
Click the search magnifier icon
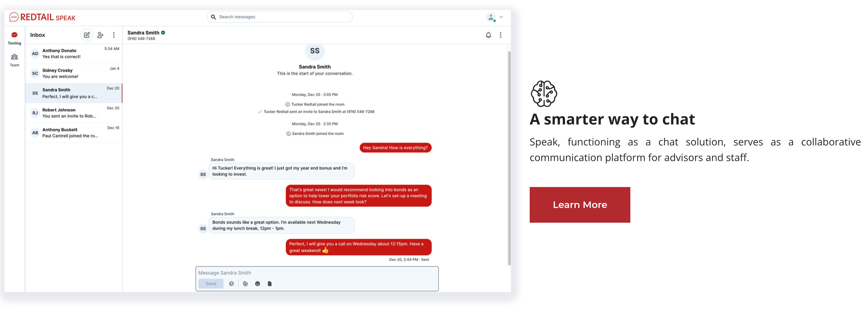tap(213, 17)
